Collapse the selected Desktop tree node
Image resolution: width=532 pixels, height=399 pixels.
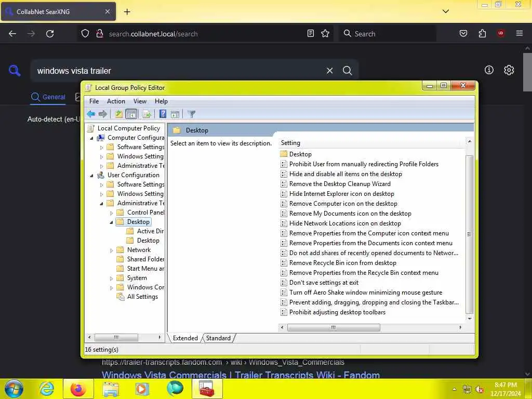[111, 222]
